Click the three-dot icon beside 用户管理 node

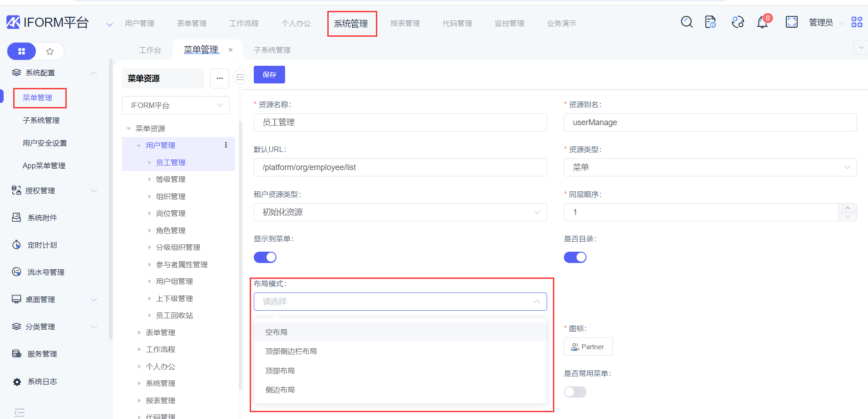226,145
